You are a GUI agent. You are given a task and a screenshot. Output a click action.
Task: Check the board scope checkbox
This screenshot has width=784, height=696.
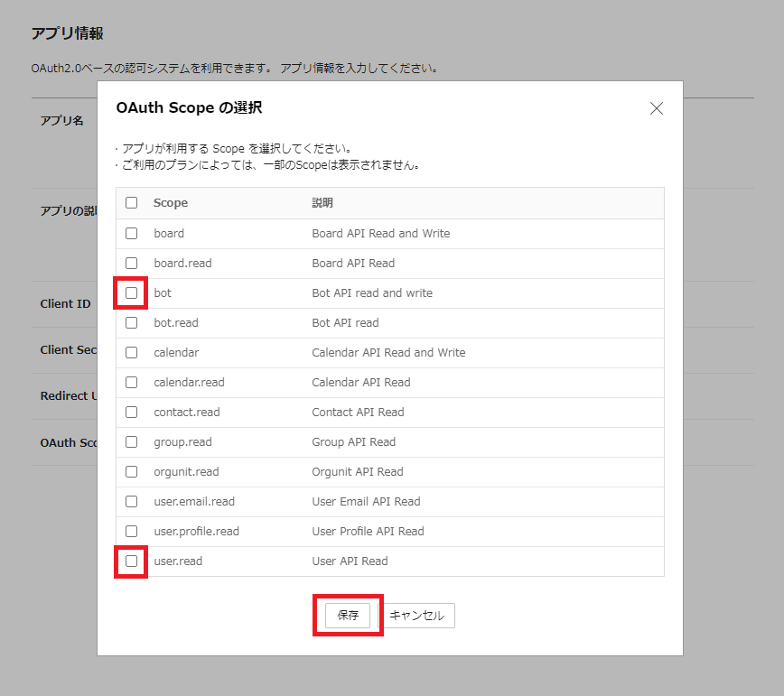(132, 233)
